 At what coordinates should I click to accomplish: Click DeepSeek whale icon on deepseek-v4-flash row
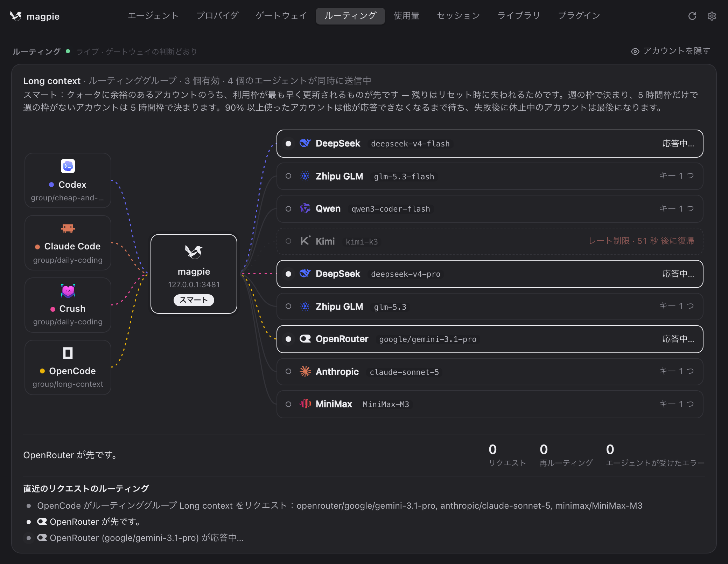305,143
